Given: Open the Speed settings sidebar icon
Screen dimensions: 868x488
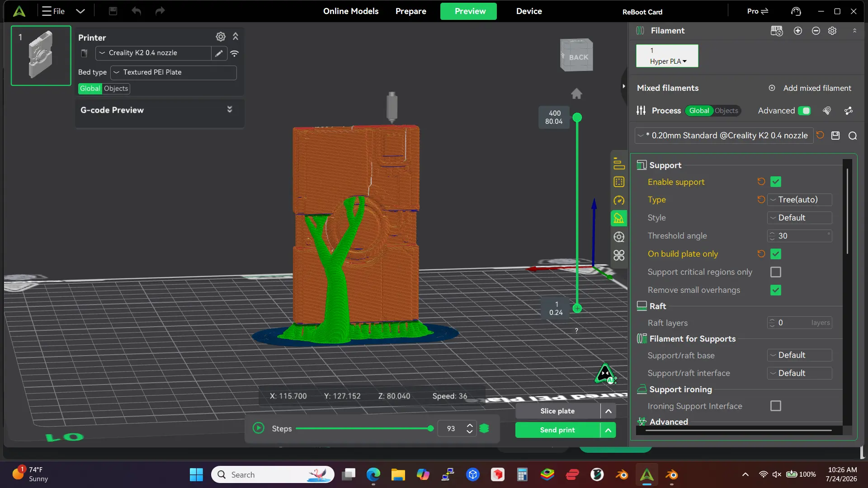Looking at the screenshot, I should (x=619, y=200).
